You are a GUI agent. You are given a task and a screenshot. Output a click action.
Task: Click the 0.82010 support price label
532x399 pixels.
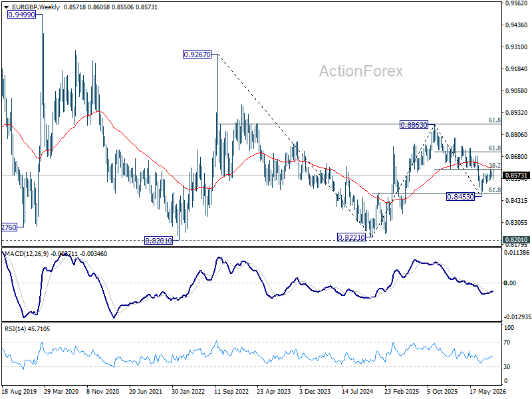(x=158, y=241)
